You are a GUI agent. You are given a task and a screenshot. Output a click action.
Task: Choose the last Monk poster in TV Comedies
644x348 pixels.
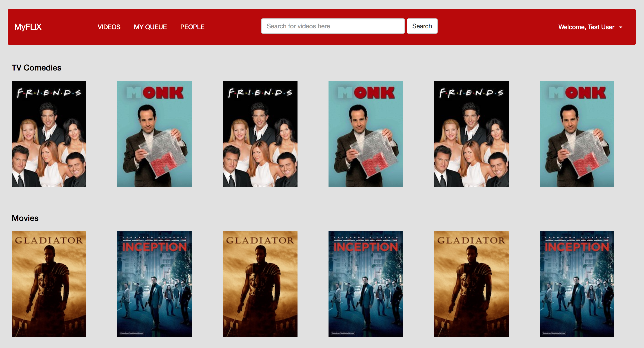(x=577, y=134)
